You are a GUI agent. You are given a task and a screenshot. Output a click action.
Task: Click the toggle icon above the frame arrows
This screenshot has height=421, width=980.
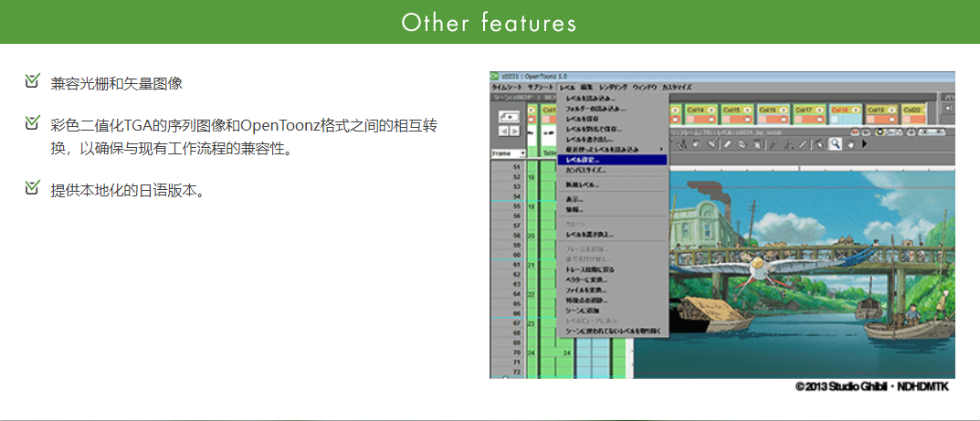tap(510, 117)
